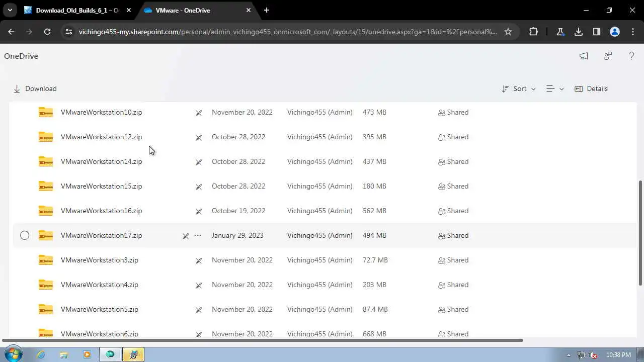Launch Internet Explorer from the taskbar
The width and height of the screenshot is (644, 362).
[41, 354]
